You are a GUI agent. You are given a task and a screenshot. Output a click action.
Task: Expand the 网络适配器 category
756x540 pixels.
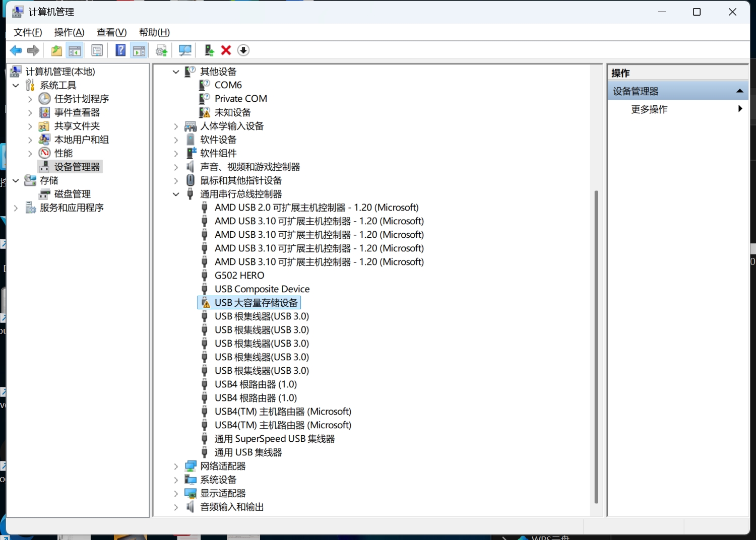(176, 466)
